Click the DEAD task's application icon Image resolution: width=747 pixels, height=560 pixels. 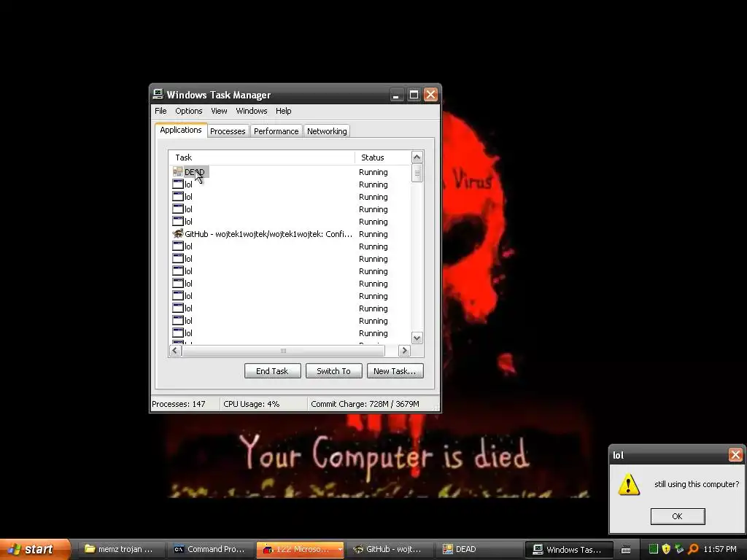click(178, 172)
